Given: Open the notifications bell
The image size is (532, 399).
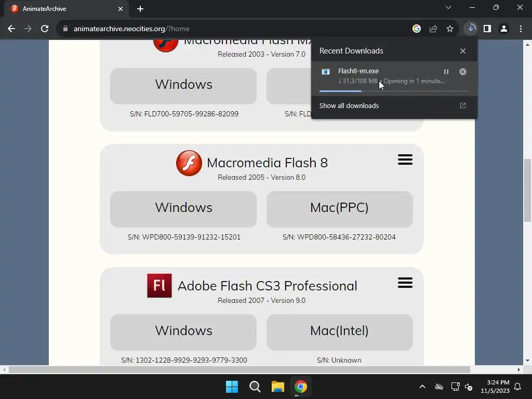Looking at the screenshot, I should tap(518, 387).
